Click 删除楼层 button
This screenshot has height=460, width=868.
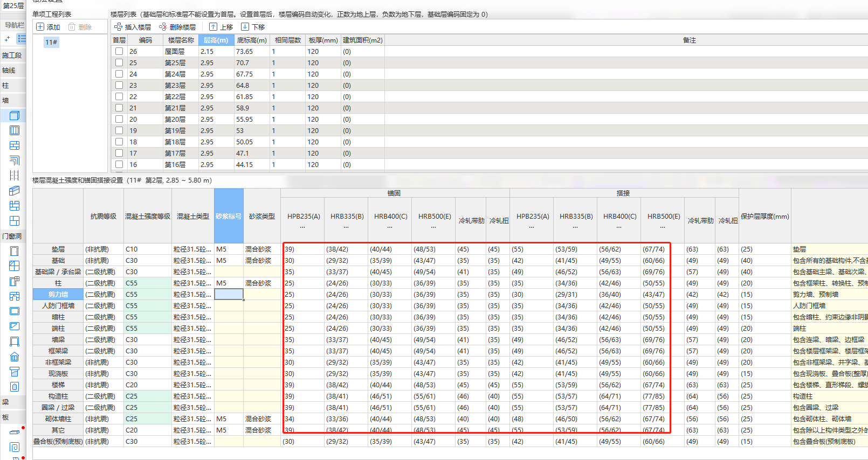[x=177, y=27]
